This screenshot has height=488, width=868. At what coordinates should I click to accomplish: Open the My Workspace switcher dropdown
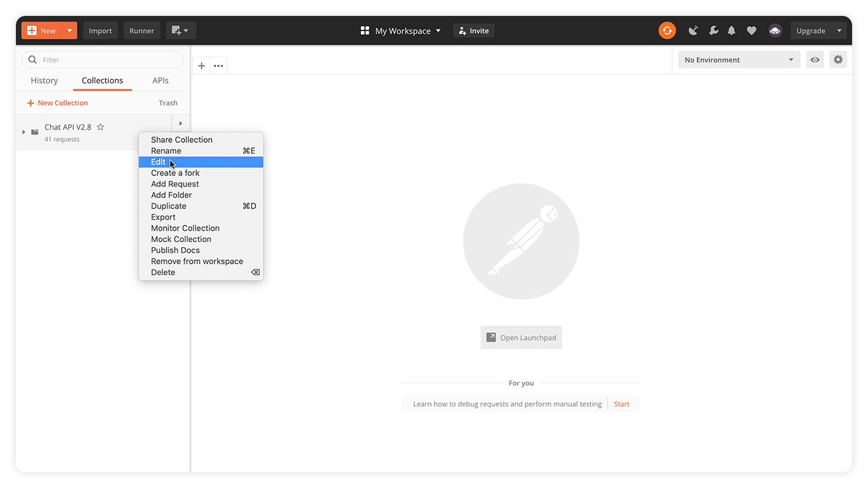pyautogui.click(x=401, y=30)
